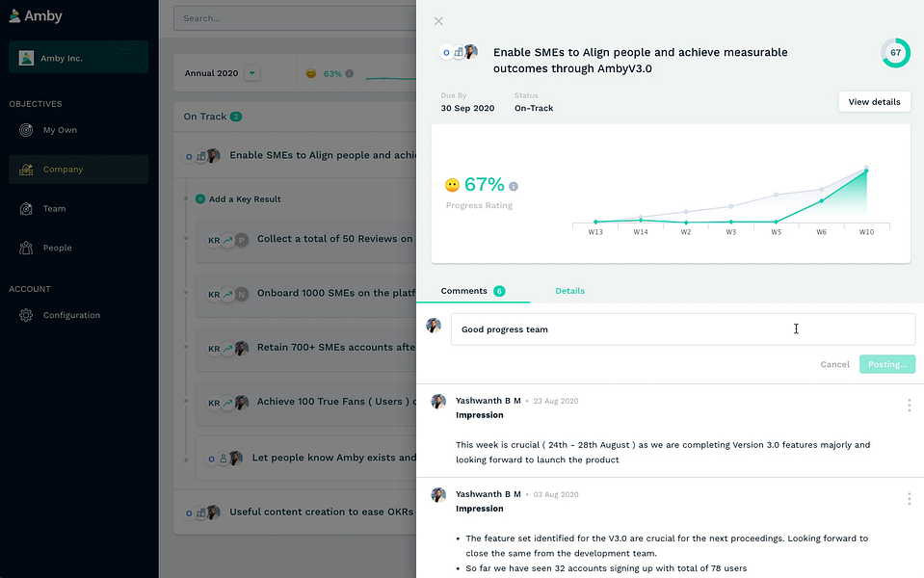The image size is (924, 578).
Task: Click the Due By date 30 Sep 2020
Action: pos(467,109)
